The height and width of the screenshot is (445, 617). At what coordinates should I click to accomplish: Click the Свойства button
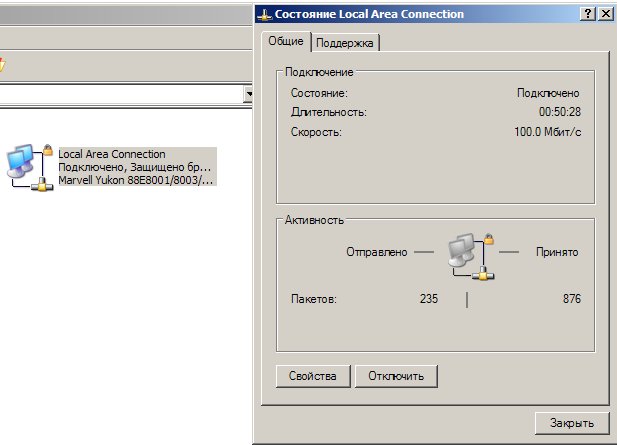click(313, 376)
